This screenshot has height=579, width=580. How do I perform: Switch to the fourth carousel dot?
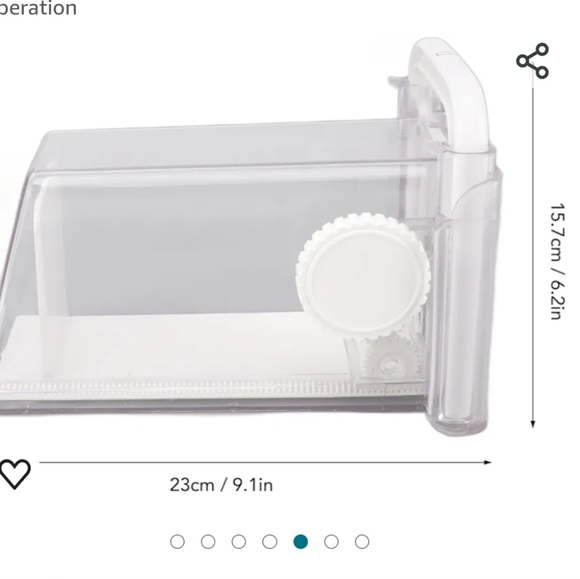tap(270, 542)
